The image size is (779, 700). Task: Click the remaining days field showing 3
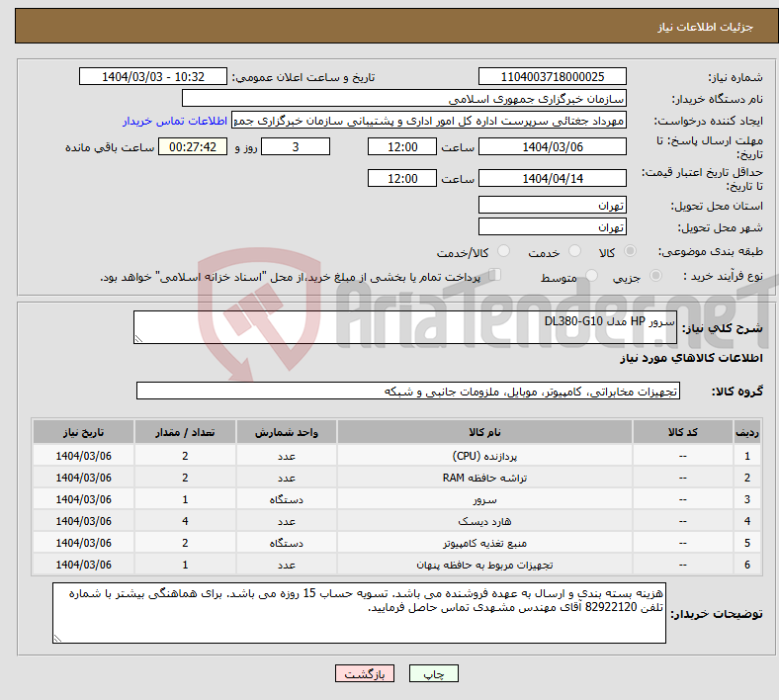click(x=296, y=147)
